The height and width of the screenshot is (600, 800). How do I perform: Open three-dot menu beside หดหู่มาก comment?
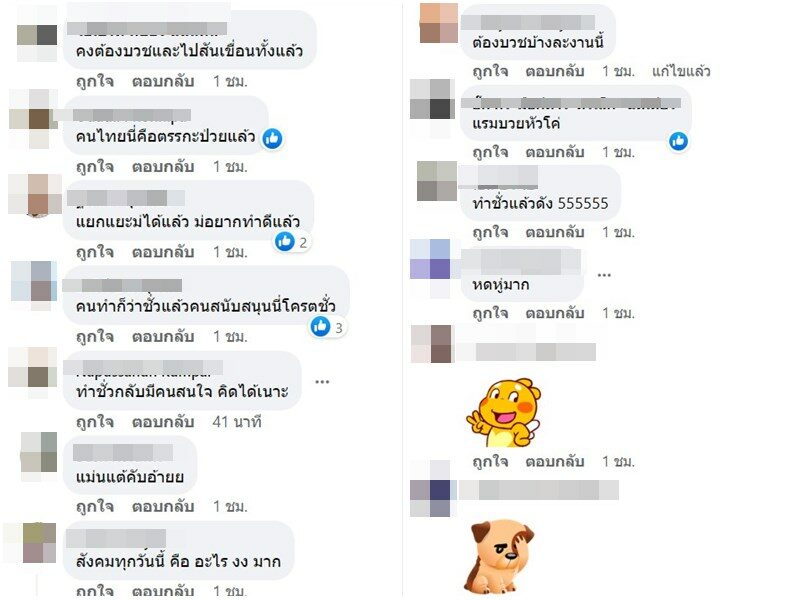(604, 275)
